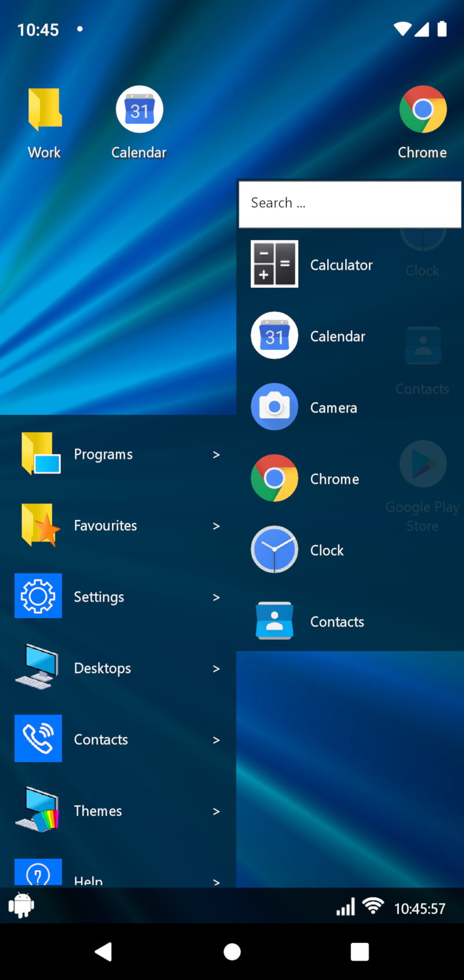Select Favourites menu entry label
The image size is (464, 980).
[106, 526]
